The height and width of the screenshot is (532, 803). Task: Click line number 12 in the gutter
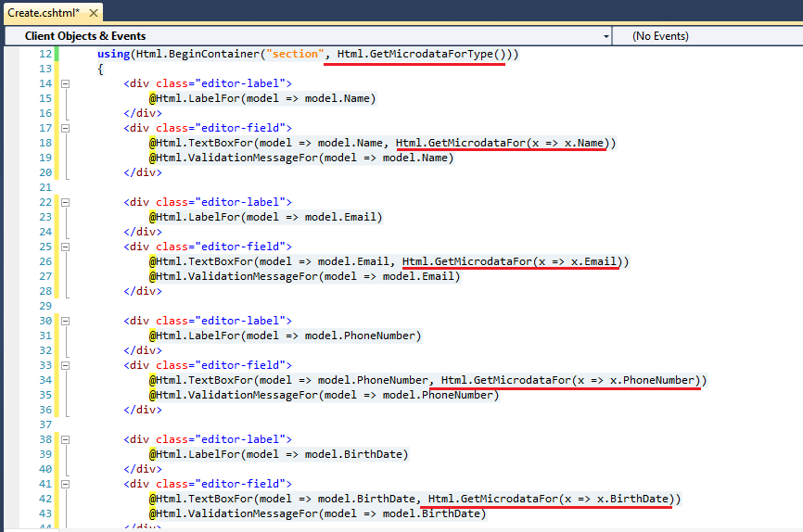(x=45, y=54)
